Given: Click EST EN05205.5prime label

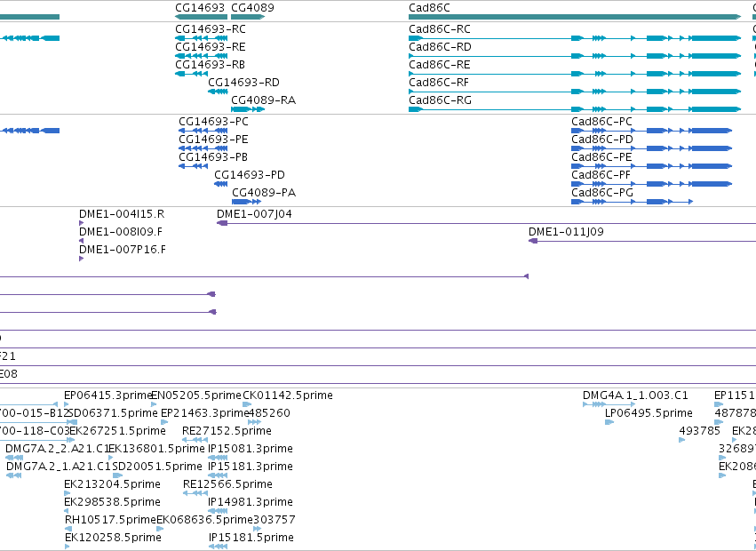Looking at the screenshot, I should coord(196,395).
